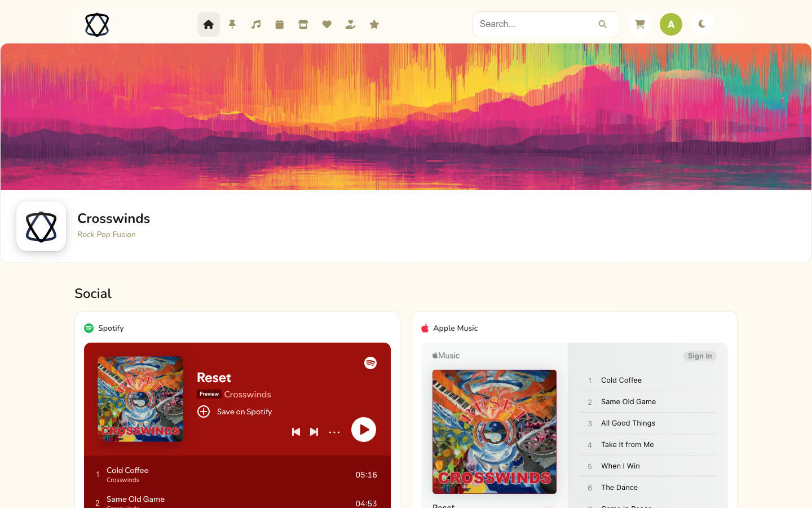The width and height of the screenshot is (812, 508).
Task: Click the Social section heading
Action: click(x=93, y=294)
